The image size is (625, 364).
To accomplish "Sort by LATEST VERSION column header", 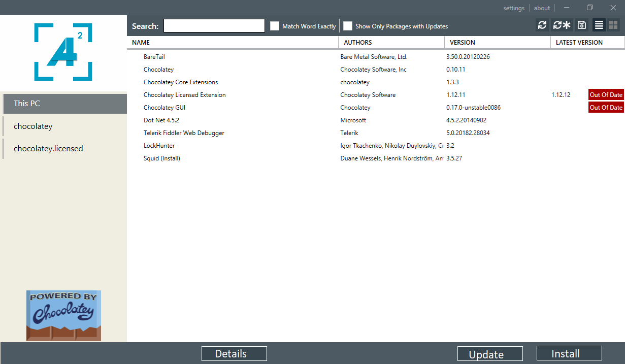I will tap(587, 43).
